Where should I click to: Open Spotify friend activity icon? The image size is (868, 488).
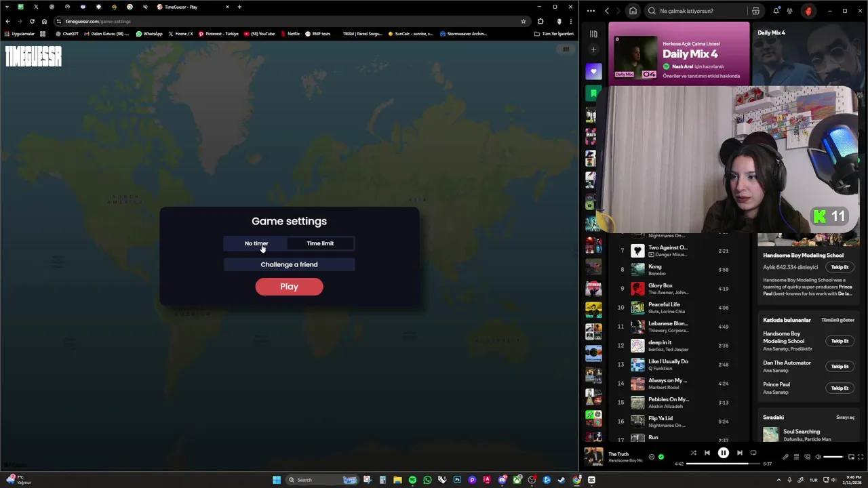click(x=789, y=11)
